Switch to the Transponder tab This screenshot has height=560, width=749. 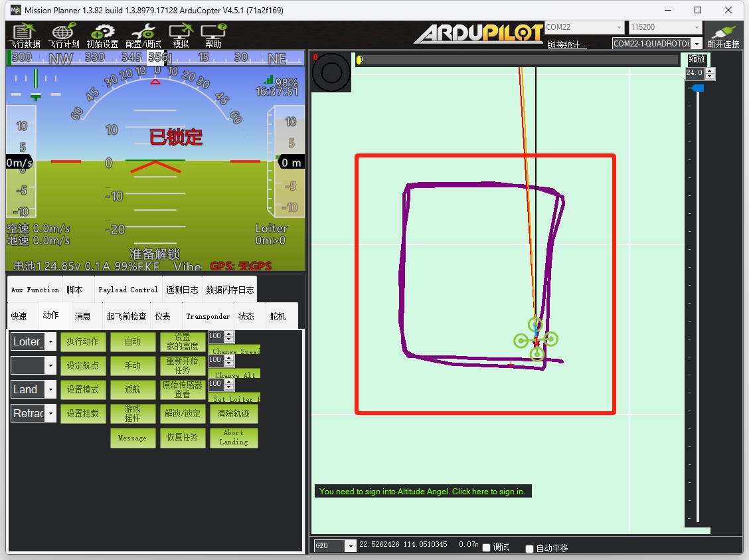click(208, 316)
